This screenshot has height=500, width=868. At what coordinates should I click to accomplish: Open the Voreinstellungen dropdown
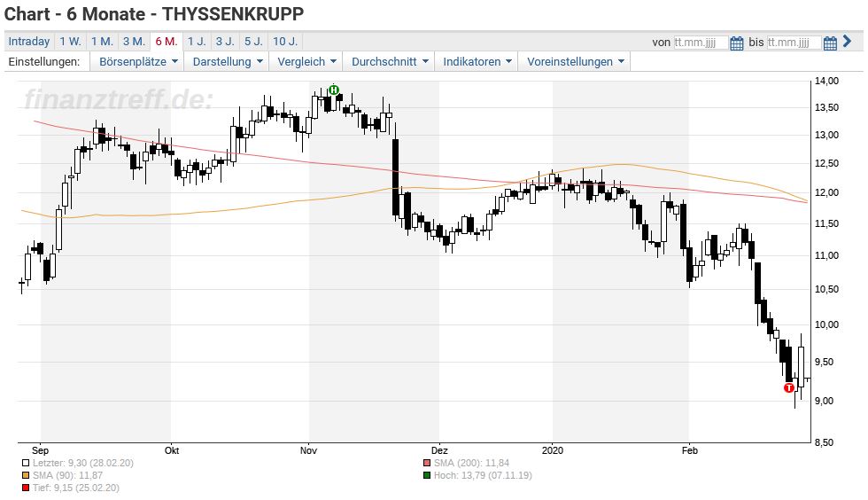pyautogui.click(x=575, y=61)
